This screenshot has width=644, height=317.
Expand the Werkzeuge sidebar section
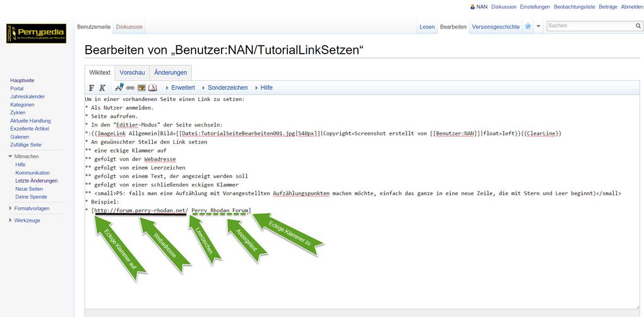(24, 220)
